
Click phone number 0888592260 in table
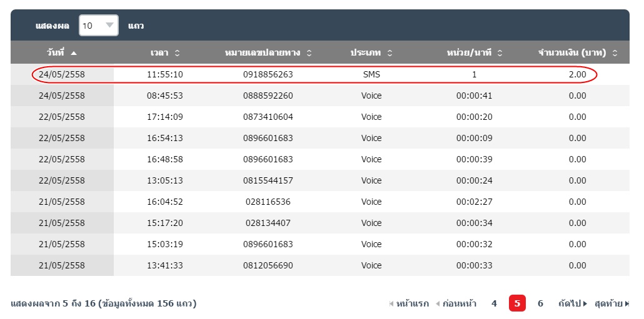coord(268,96)
